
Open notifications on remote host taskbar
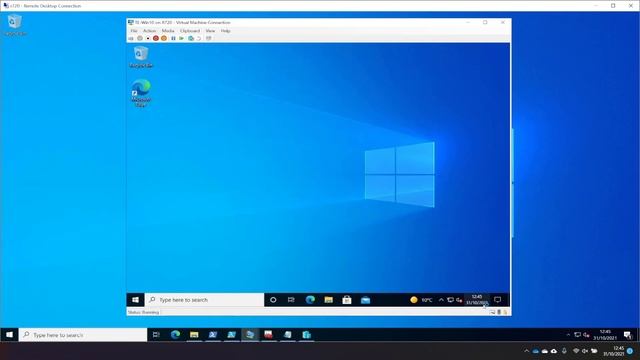(628, 335)
